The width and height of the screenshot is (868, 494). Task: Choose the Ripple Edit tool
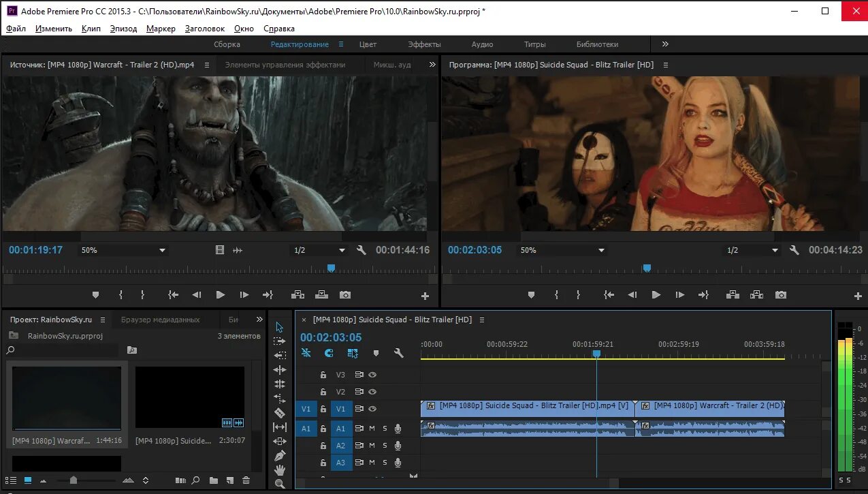(x=279, y=369)
